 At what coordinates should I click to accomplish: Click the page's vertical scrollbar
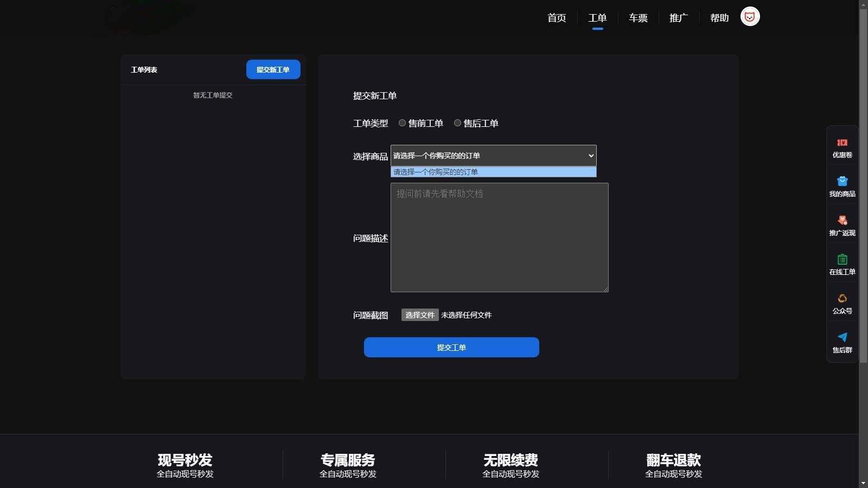click(x=863, y=184)
